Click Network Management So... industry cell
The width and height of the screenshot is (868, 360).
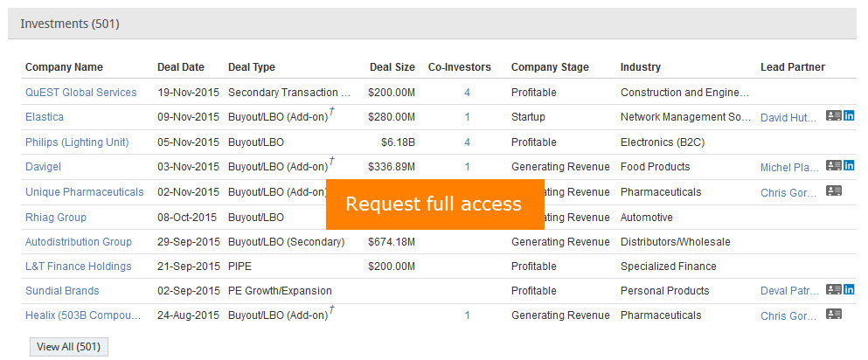686,117
